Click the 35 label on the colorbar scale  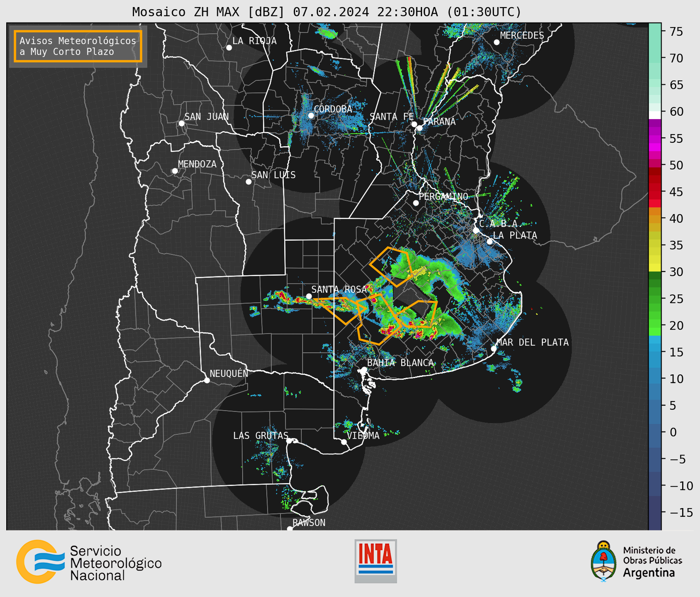click(676, 245)
